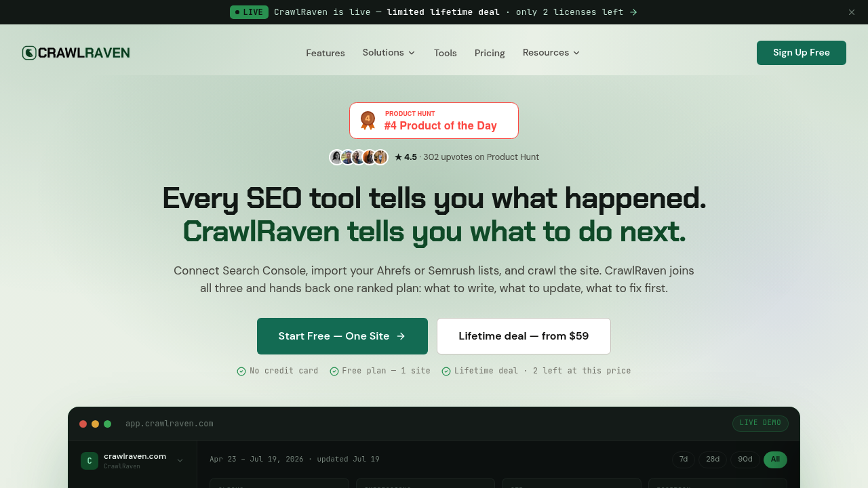Click the green C site icon

pyautogui.click(x=90, y=461)
